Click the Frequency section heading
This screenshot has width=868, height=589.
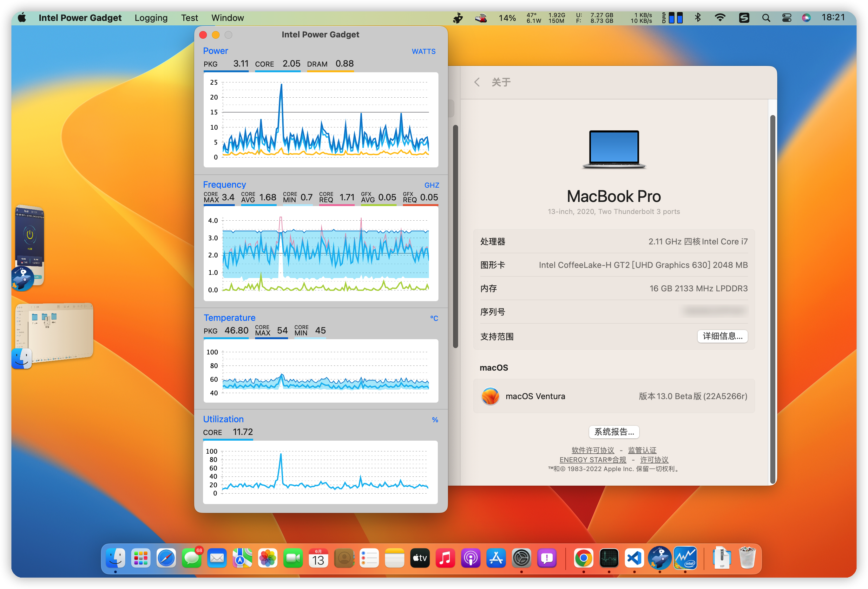tap(224, 184)
